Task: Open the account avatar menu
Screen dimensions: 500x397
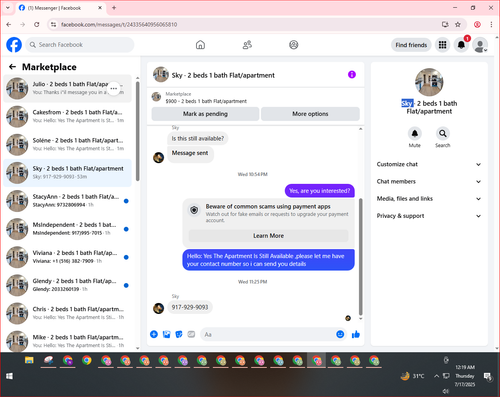Action: [x=480, y=45]
